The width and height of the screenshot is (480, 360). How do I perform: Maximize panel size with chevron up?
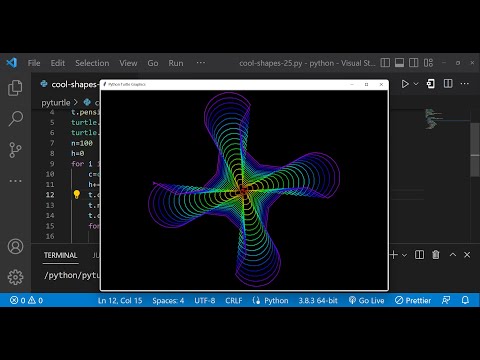(453, 255)
